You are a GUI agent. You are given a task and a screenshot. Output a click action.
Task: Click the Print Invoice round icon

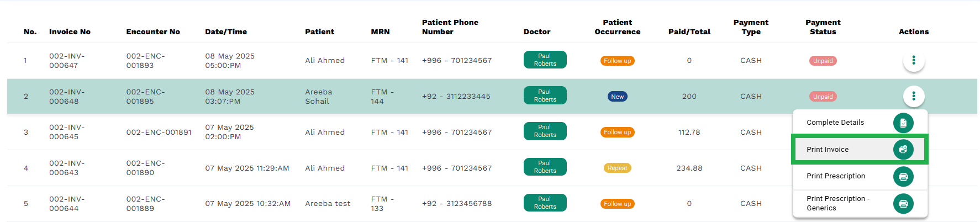tap(903, 149)
